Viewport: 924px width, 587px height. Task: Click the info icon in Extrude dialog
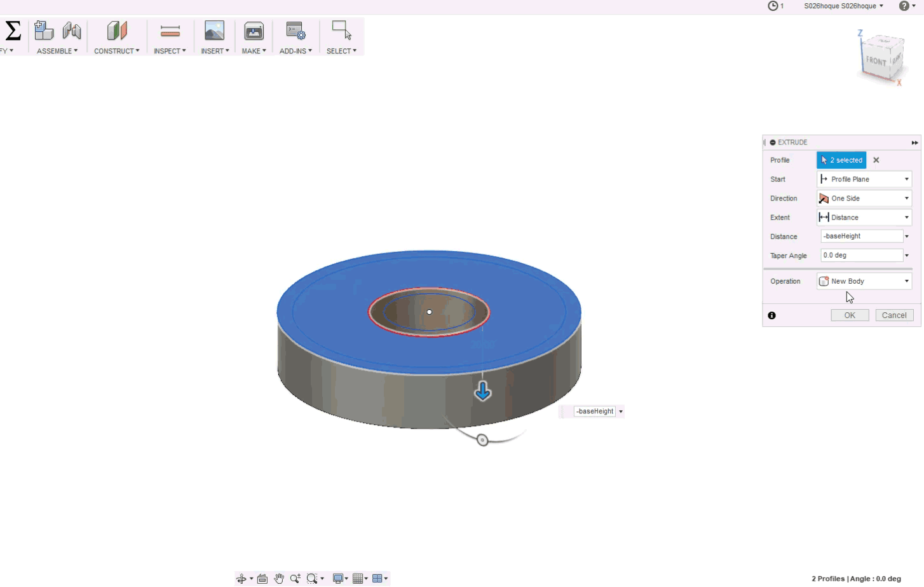coord(771,315)
